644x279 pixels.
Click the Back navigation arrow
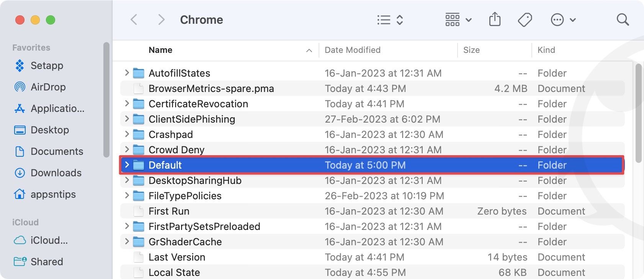click(x=134, y=20)
